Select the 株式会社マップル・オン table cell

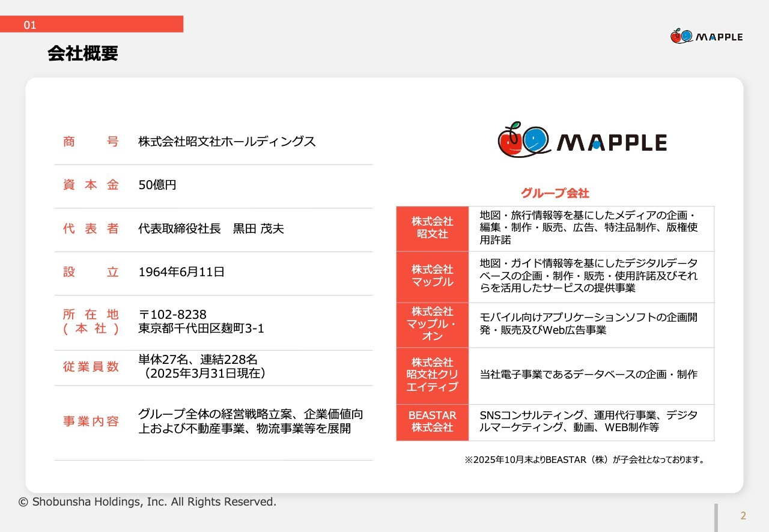point(432,324)
